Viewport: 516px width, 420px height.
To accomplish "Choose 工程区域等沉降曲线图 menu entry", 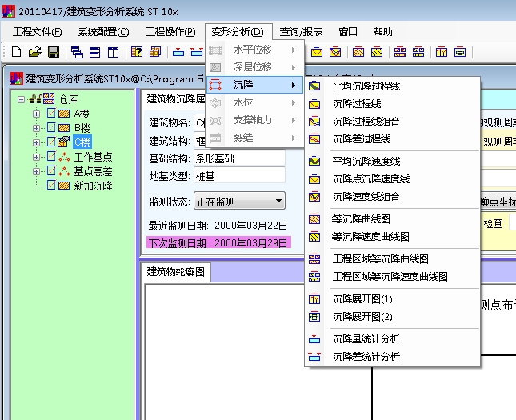I will click(392, 259).
